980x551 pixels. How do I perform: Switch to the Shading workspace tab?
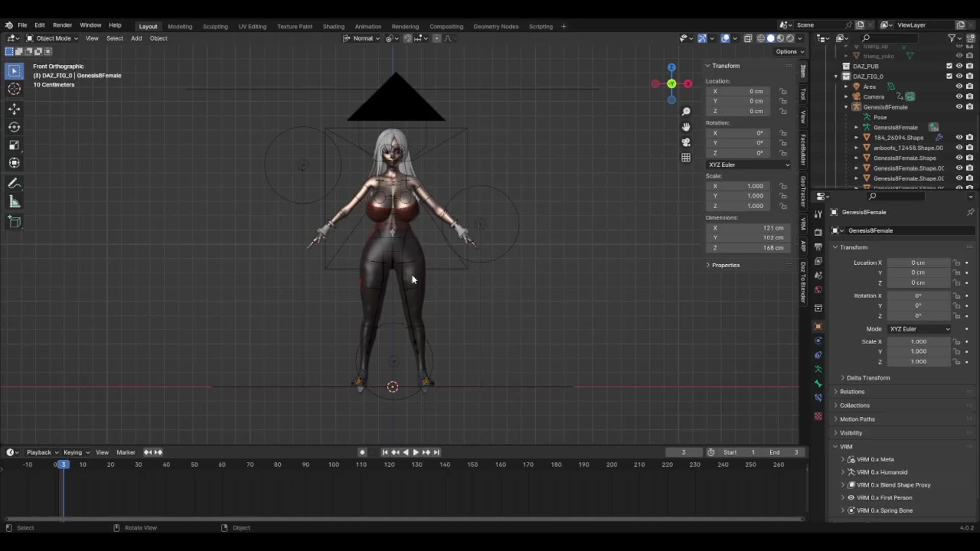(x=333, y=26)
